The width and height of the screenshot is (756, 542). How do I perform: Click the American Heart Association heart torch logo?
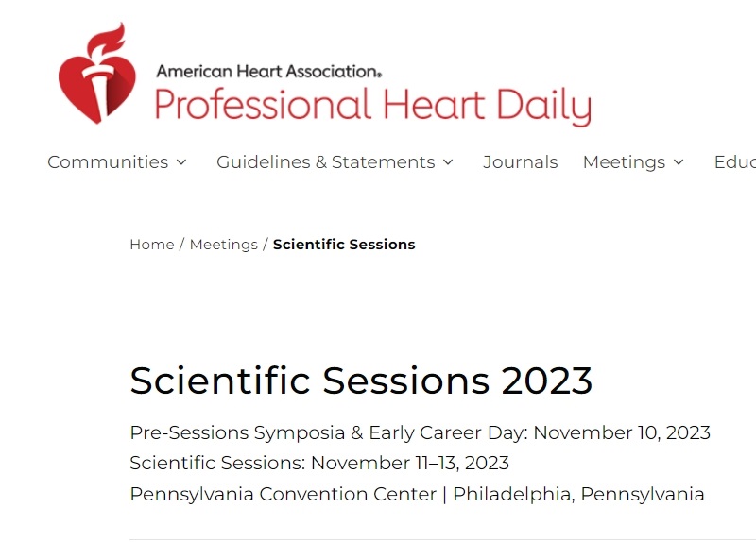[97, 74]
